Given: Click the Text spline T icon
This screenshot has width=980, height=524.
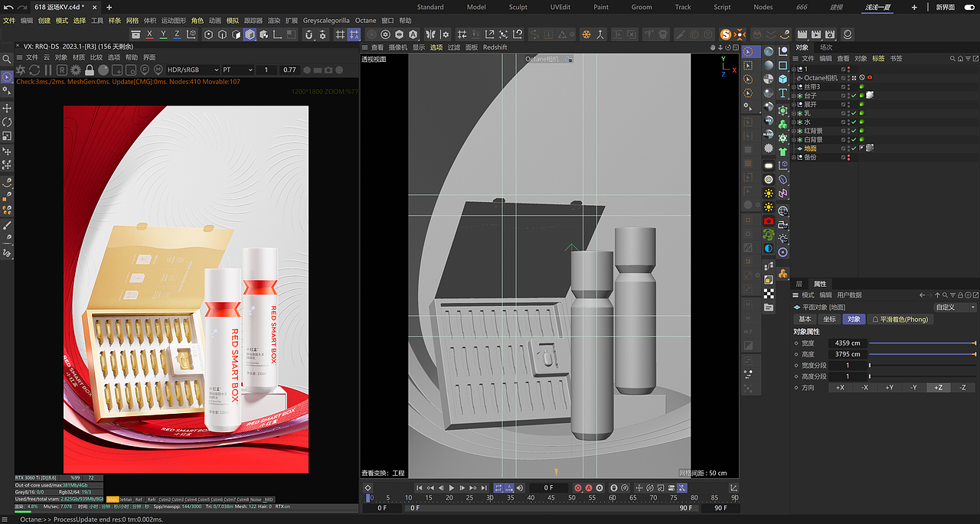Looking at the screenshot, I should pos(783,93).
